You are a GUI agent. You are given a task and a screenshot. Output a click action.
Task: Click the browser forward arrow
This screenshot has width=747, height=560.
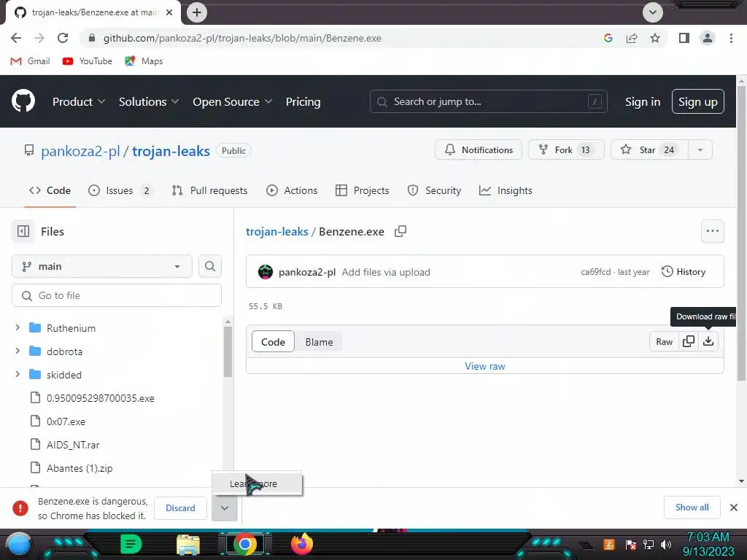pyautogui.click(x=39, y=38)
